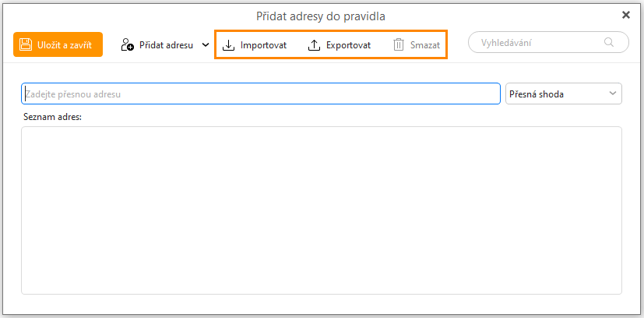Click the magnifying glass search icon

(x=609, y=43)
